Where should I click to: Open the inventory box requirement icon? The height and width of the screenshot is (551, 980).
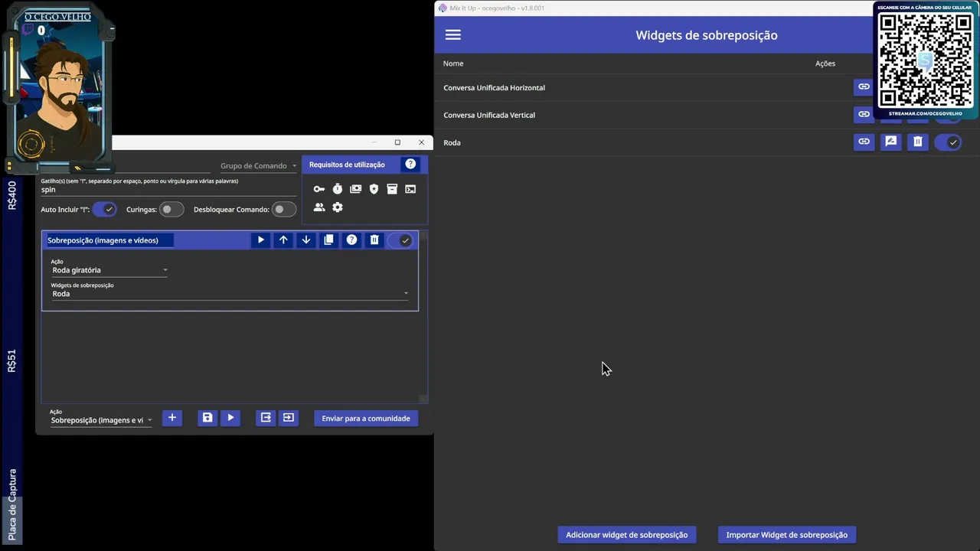392,189
